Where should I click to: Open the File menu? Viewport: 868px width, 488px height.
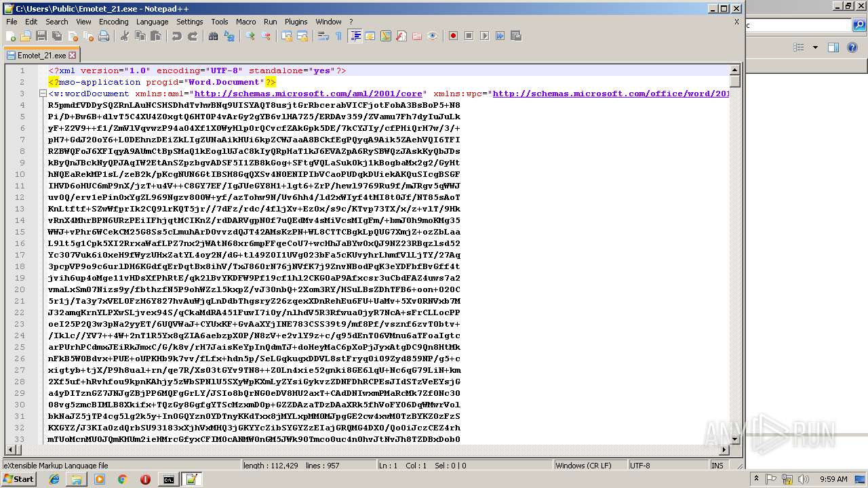tap(12, 22)
